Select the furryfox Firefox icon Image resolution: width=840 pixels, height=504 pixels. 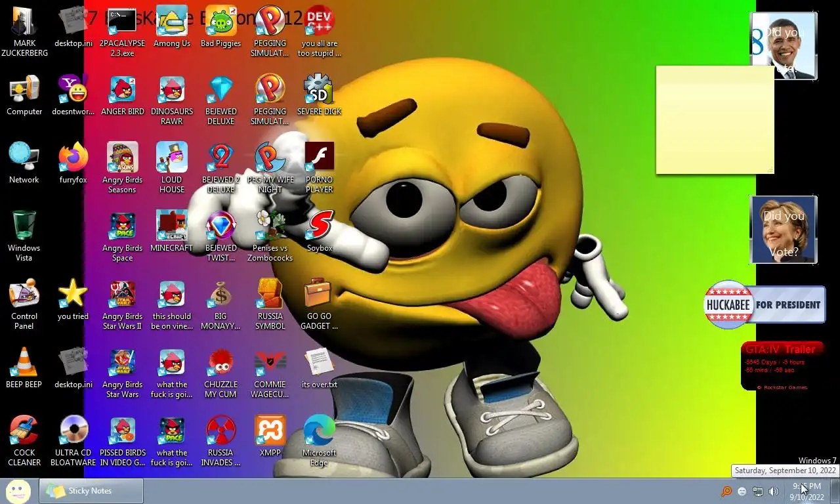pos(73,163)
